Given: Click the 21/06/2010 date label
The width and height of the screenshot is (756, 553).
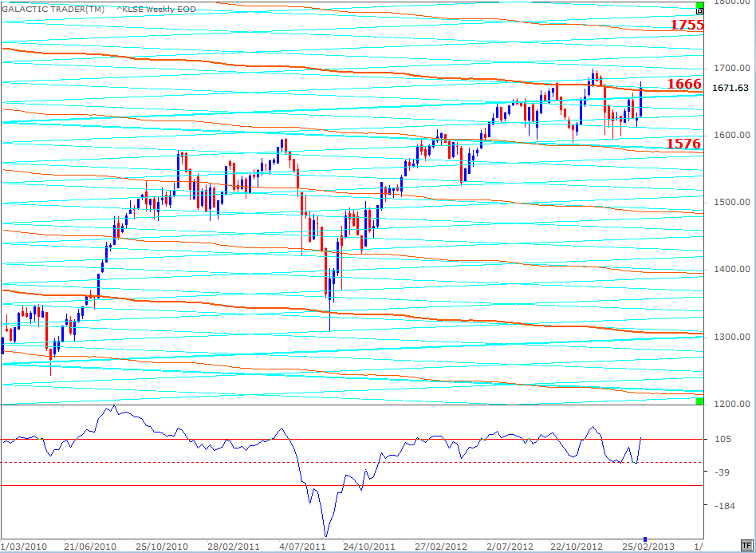Looking at the screenshot, I should click(x=89, y=547).
